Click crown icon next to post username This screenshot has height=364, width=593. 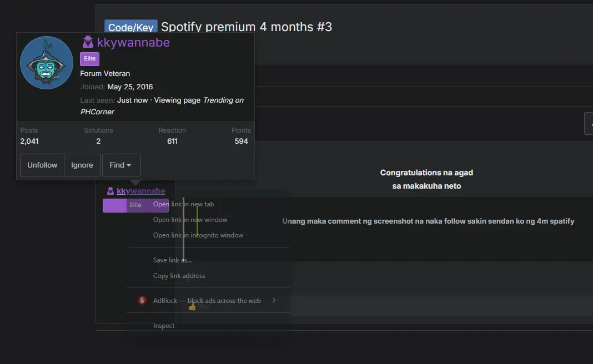[x=110, y=191]
